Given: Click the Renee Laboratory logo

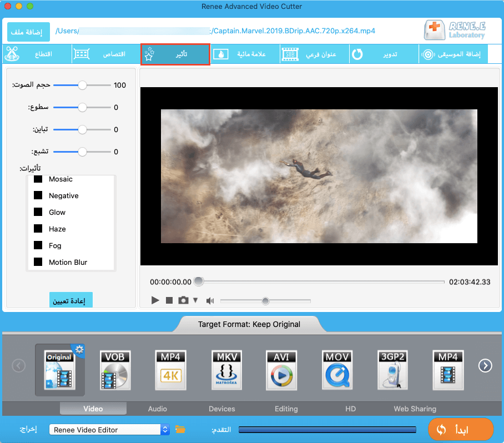Looking at the screenshot, I should (455, 30).
